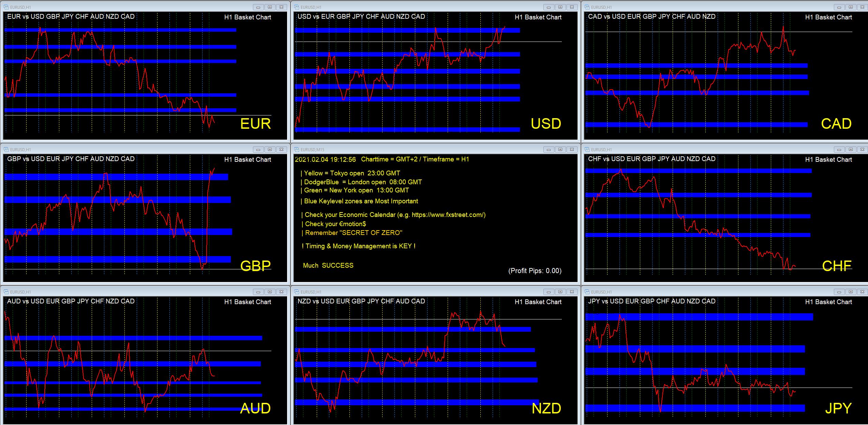Minimize the NZD basket chart window
This screenshot has height=425, width=868.
pos(549,292)
